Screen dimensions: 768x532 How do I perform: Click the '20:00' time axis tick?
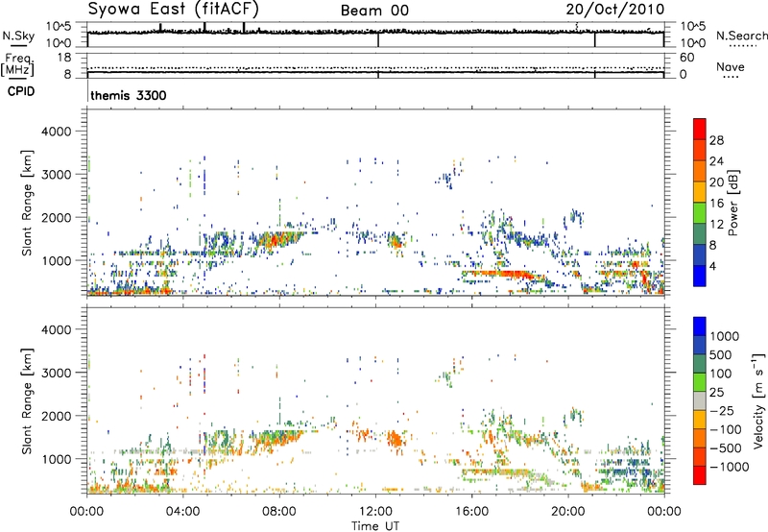coord(568,512)
